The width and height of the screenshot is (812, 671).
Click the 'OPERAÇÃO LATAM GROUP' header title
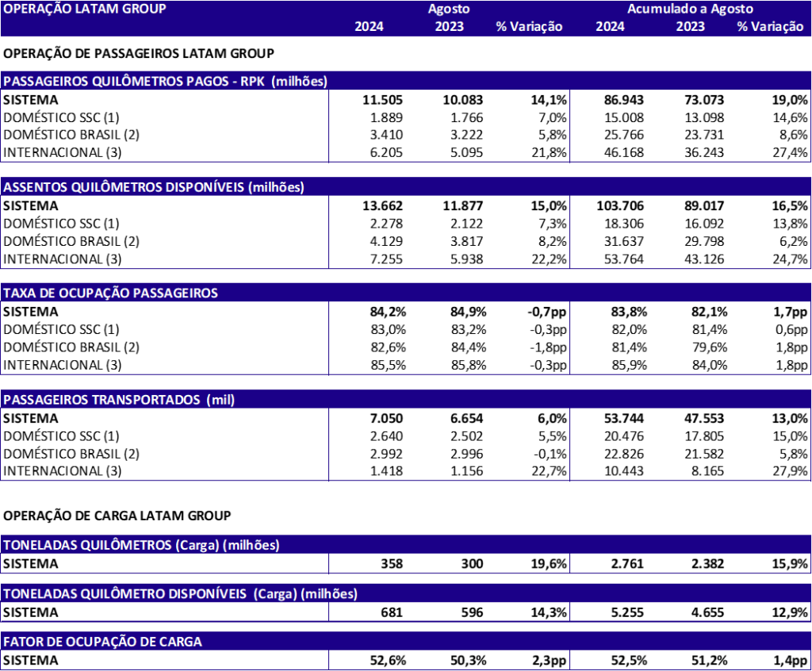pyautogui.click(x=85, y=9)
